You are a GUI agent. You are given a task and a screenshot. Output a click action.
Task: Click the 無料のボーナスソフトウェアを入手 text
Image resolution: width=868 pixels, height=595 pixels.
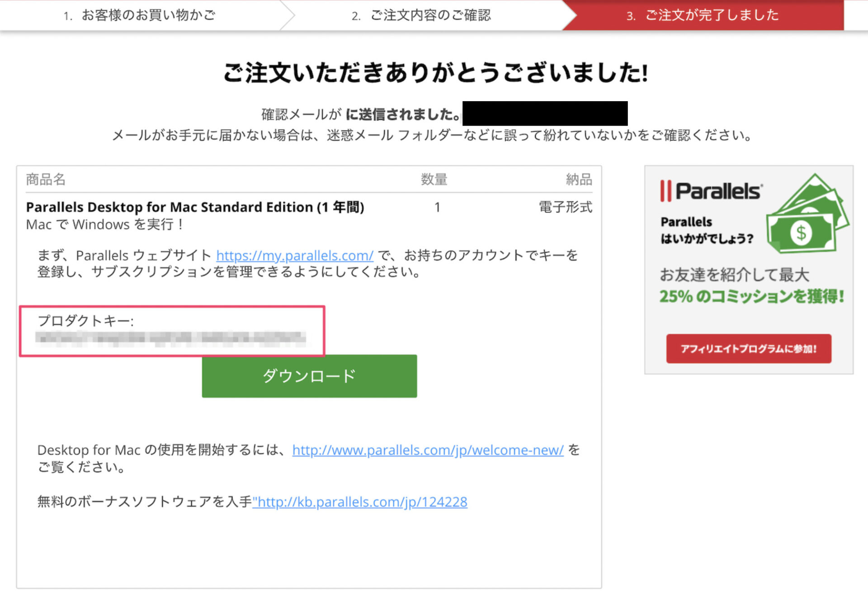click(x=145, y=502)
